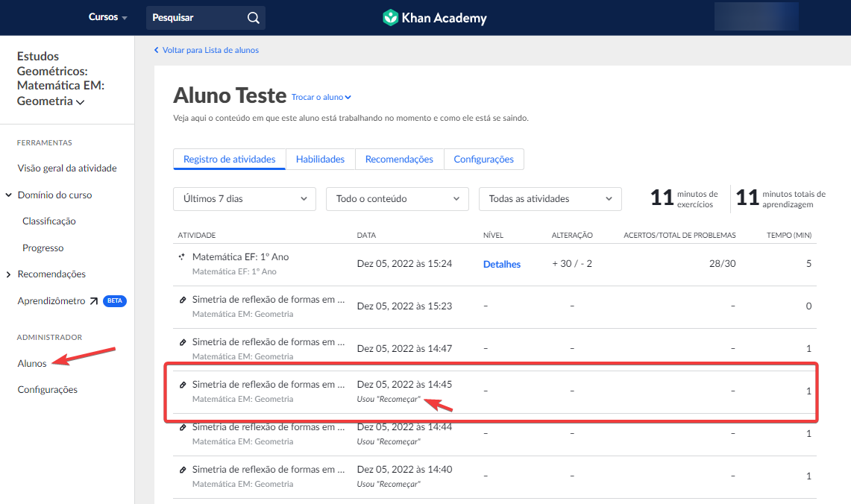Click the exercise icon in the 14:47 row

point(183,342)
